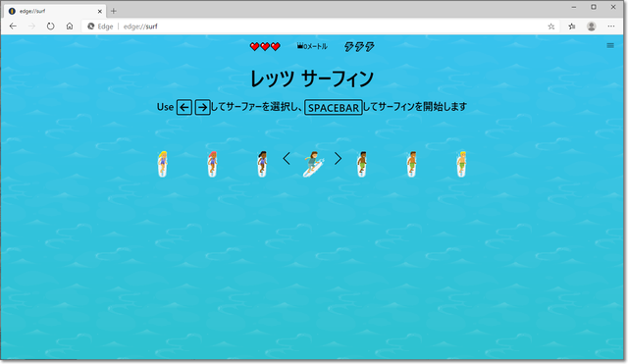This screenshot has width=628, height=364.
Task: Click the currently selected center surfer
Action: coord(313,164)
